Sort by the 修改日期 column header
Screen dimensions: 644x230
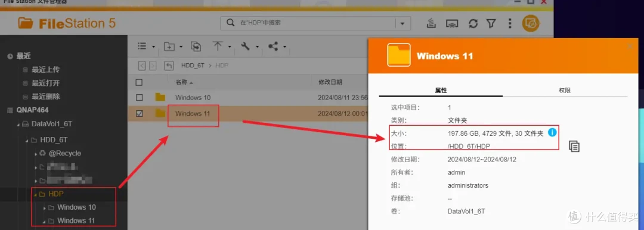point(330,82)
